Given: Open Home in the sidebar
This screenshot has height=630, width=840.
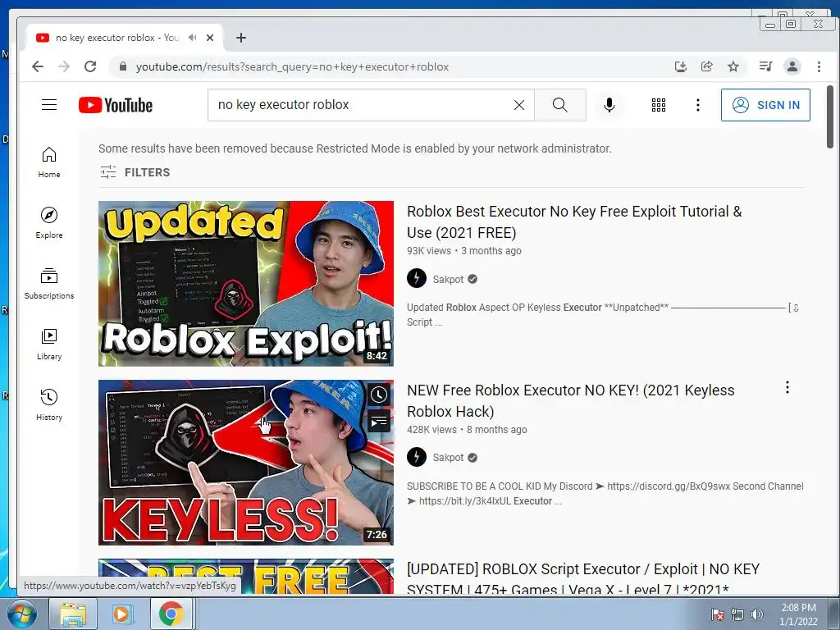Looking at the screenshot, I should 49,162.
